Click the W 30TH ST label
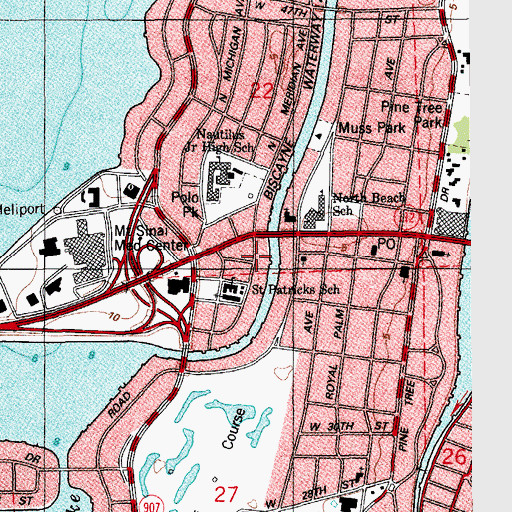512x512 pixels. 349,426
